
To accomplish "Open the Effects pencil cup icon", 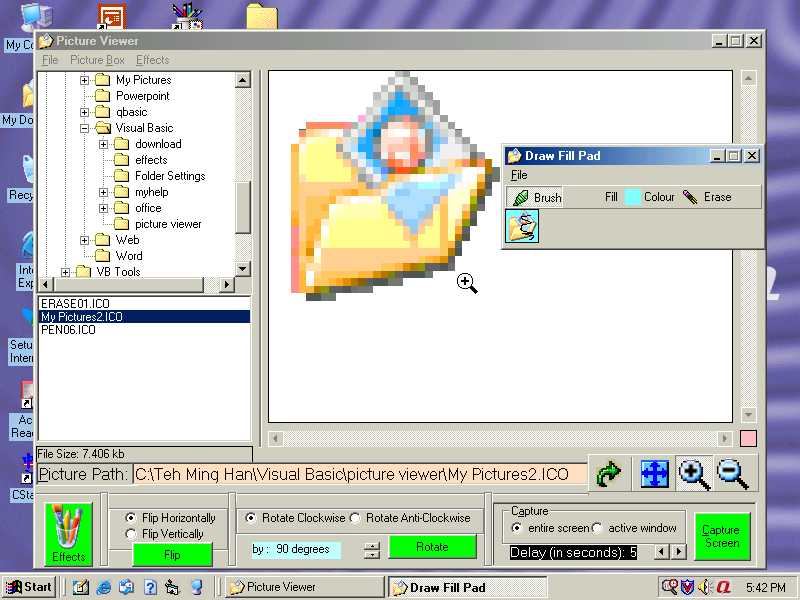I will pyautogui.click(x=69, y=534).
